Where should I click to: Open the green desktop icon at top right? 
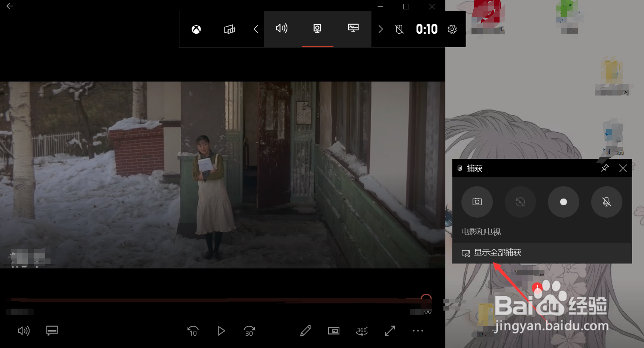[569, 17]
